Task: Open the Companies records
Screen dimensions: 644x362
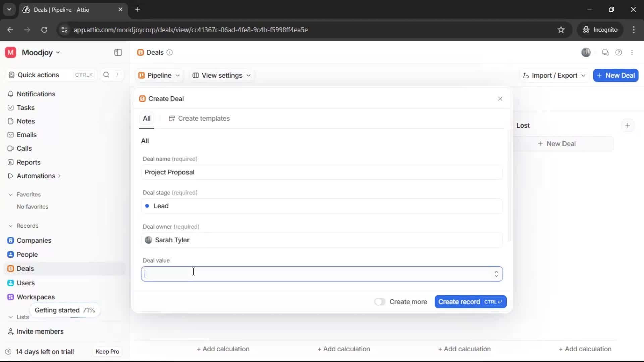Action: pyautogui.click(x=33, y=240)
